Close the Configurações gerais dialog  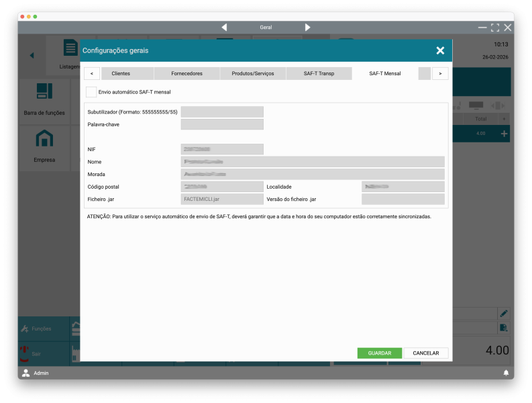coord(440,50)
